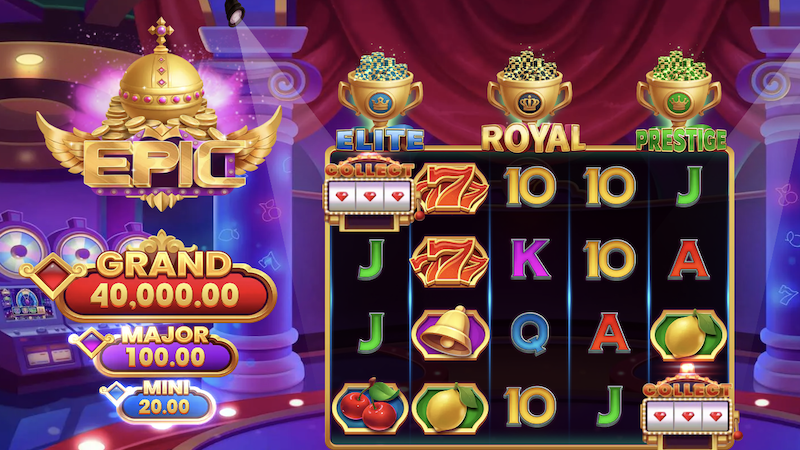Click the Elite trophy cup with blue chips
The width and height of the screenshot is (800, 450).
coord(381,89)
